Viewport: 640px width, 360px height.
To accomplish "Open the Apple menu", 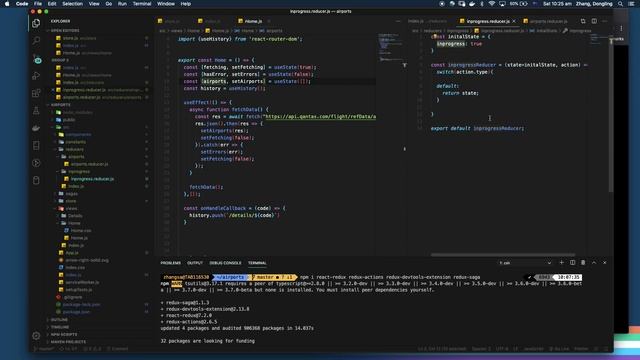I will point(7,4).
